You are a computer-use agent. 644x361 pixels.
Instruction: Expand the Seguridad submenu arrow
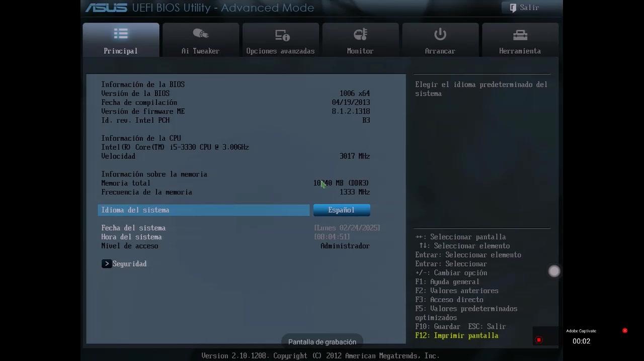click(x=106, y=264)
